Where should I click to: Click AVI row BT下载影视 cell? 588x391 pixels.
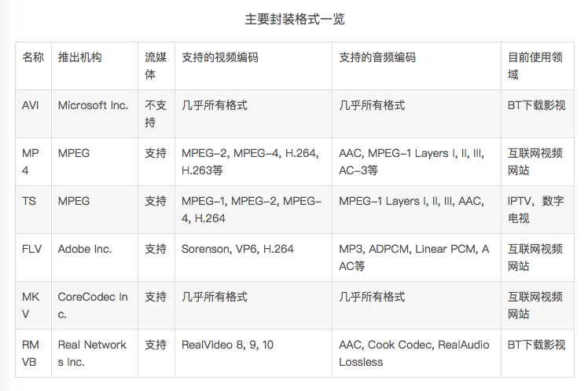(x=538, y=114)
